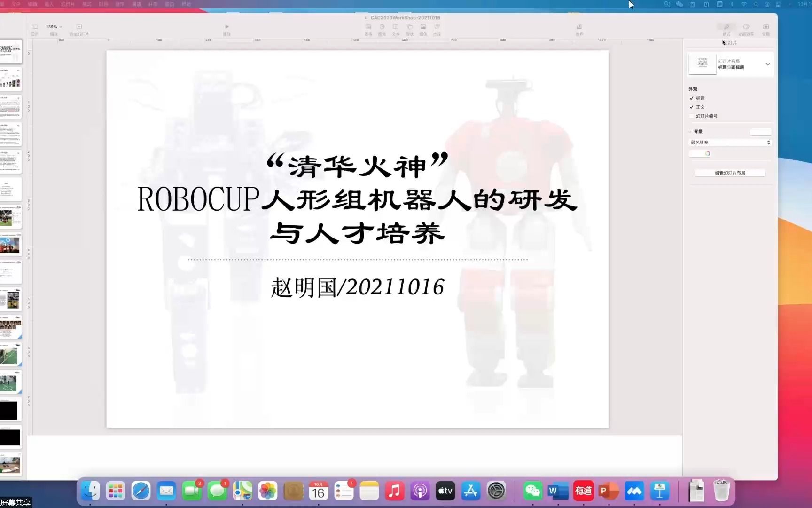Expand the slide layout chooser chevron

point(768,64)
